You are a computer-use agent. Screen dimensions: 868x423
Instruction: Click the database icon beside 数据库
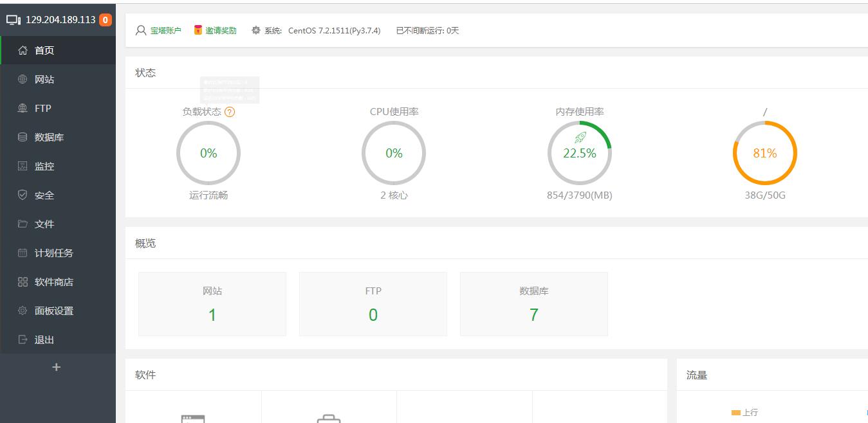click(23, 137)
